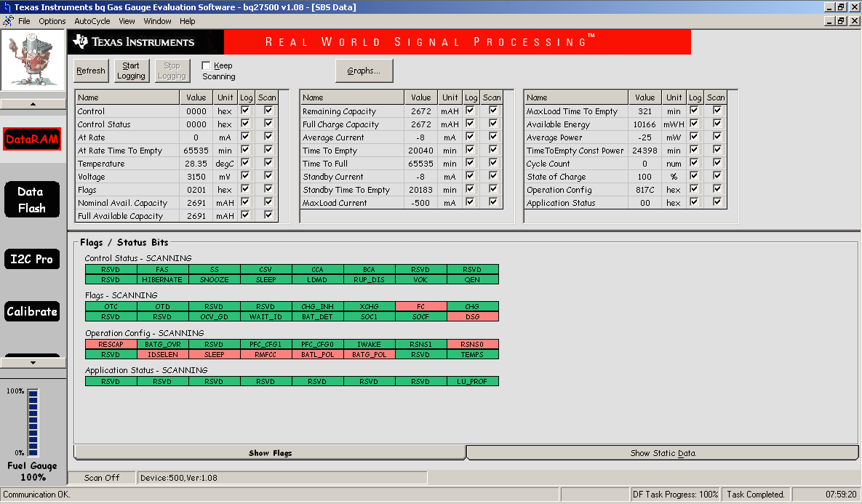
Task: Click the up arrow above DataRAM
Action: 33,104
